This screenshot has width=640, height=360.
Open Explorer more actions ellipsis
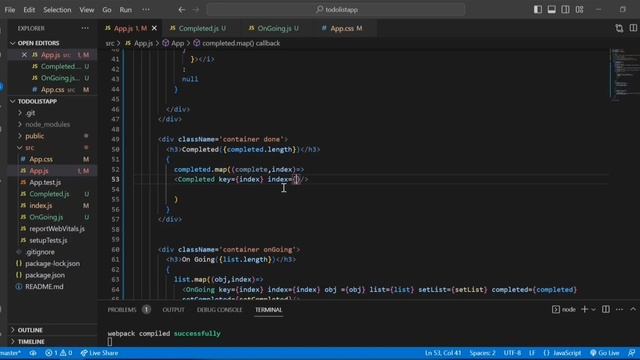click(x=85, y=28)
